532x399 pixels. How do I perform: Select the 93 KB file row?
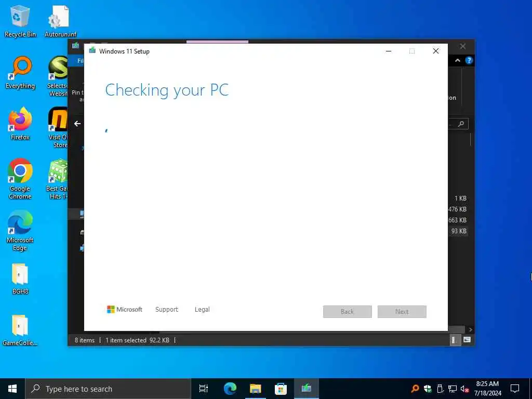click(x=458, y=231)
